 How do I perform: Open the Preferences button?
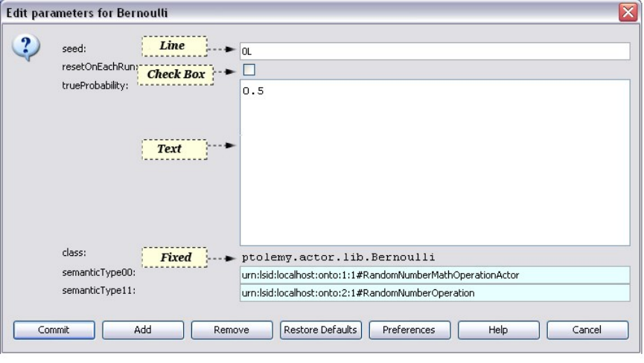pyautogui.click(x=409, y=330)
